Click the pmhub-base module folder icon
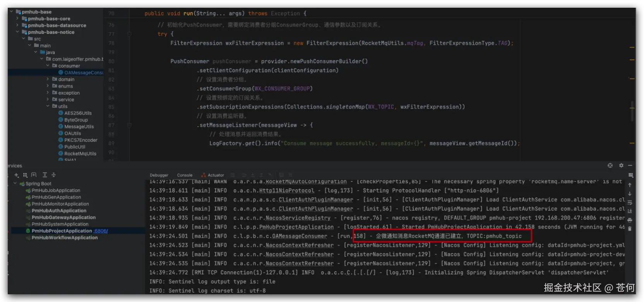Screen dimensions: 644x302 pyautogui.click(x=18, y=12)
